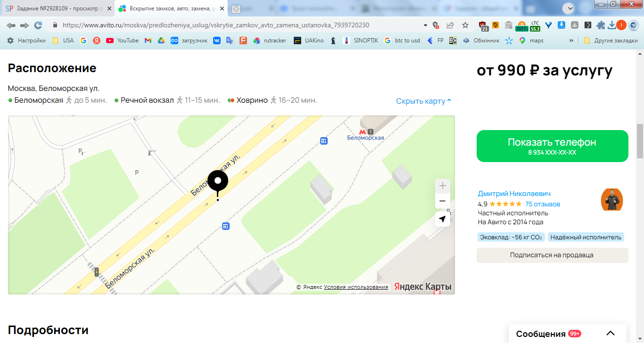Click the page vertical scrollbar thumb
Screen dimensions: 644x343
(x=640, y=141)
